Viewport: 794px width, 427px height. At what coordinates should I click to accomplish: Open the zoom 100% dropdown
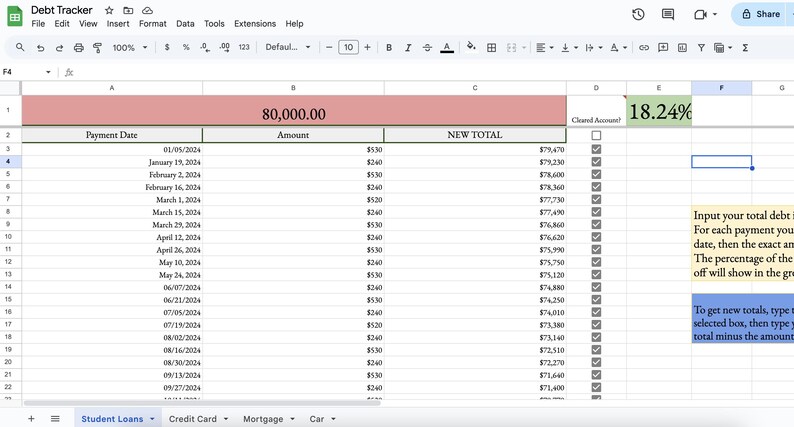[x=130, y=48]
